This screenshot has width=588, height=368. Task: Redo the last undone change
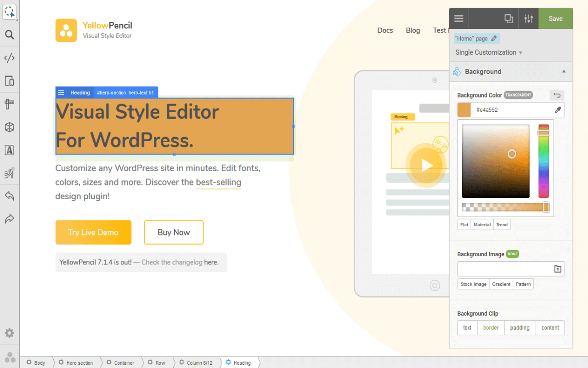click(x=10, y=219)
